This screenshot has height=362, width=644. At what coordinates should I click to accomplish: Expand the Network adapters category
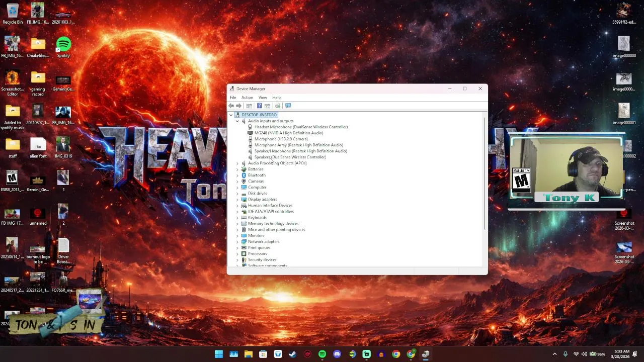[x=237, y=242]
